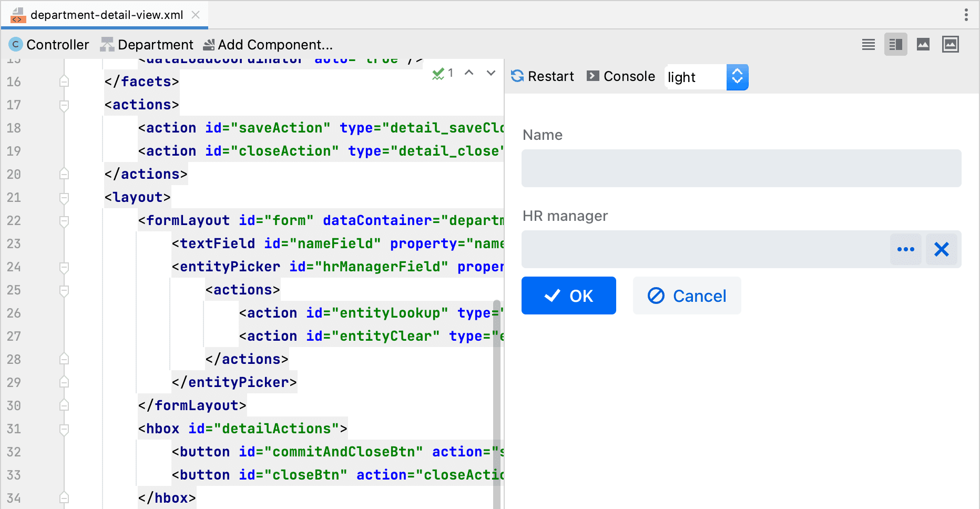Click the Cancel button
The height and width of the screenshot is (509, 980).
(x=687, y=296)
